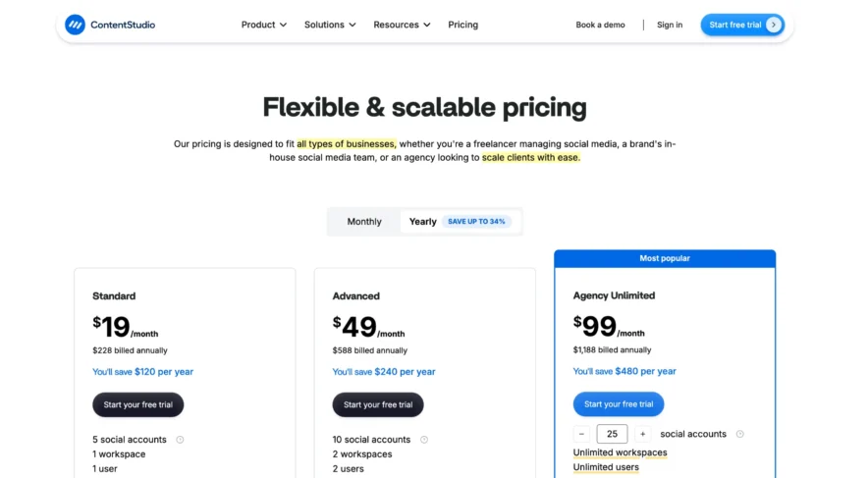The width and height of the screenshot is (868, 478).
Task: Click the SAVE UP TO 34% badge
Action: [476, 222]
